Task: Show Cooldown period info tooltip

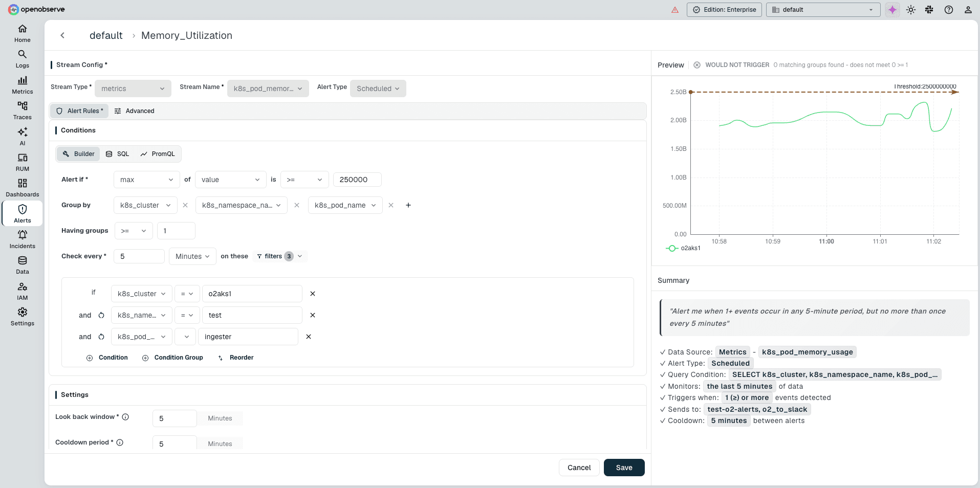Action: tap(120, 442)
